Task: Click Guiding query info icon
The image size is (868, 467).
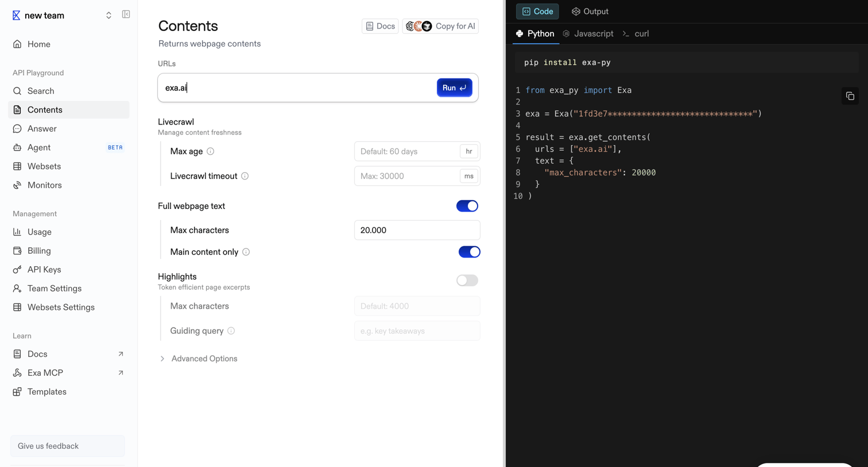Action: click(x=231, y=331)
